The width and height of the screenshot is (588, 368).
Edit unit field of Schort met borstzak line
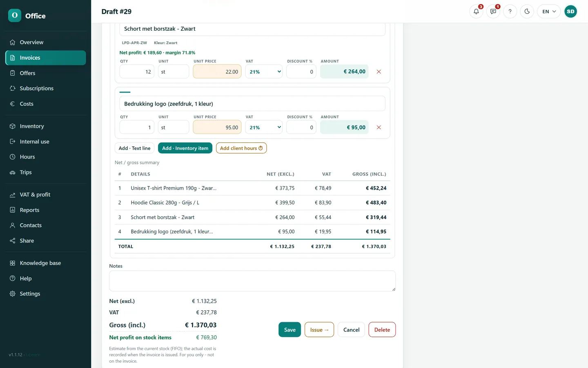(174, 72)
